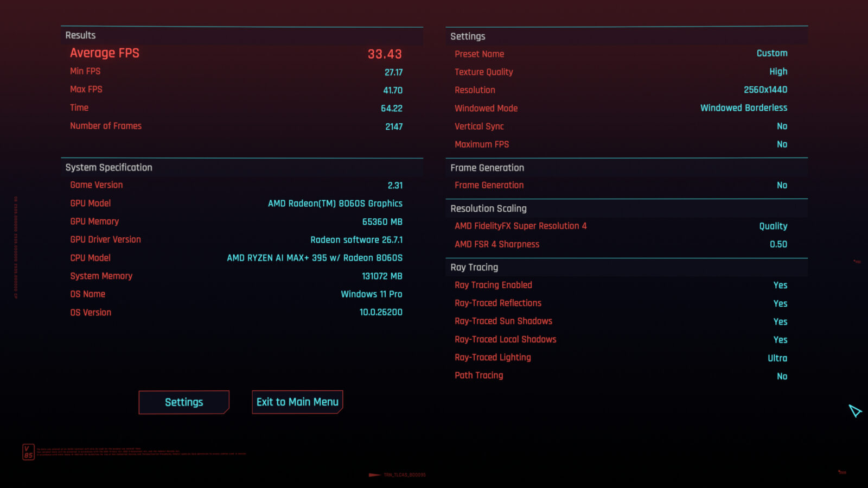The width and height of the screenshot is (868, 488).
Task: Click the texture quality value High
Action: 778,72
